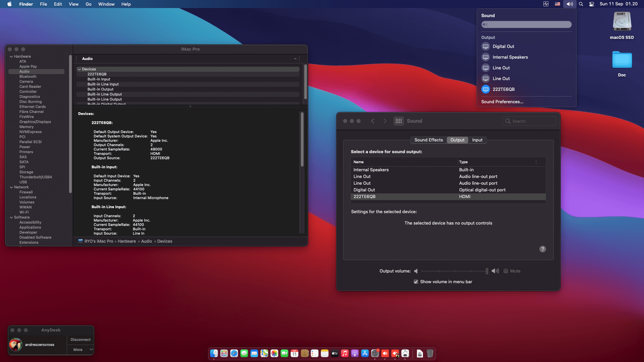Uncheck Show volume in menu bar
Image resolution: width=644 pixels, height=362 pixels.
[x=416, y=282]
